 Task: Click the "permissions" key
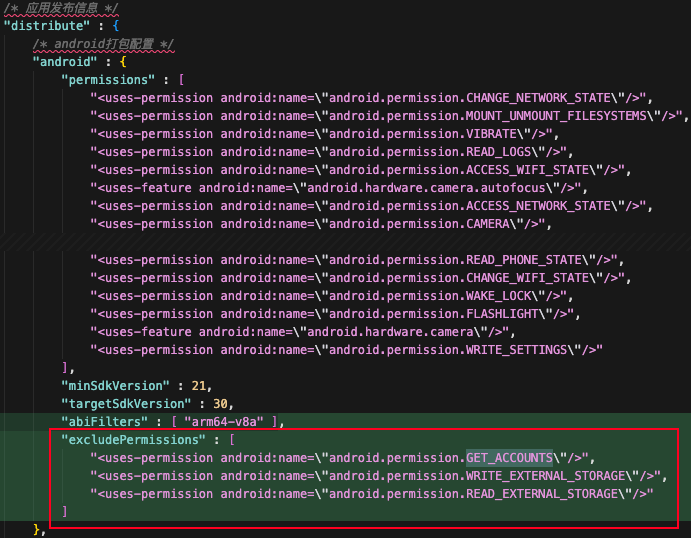108,80
